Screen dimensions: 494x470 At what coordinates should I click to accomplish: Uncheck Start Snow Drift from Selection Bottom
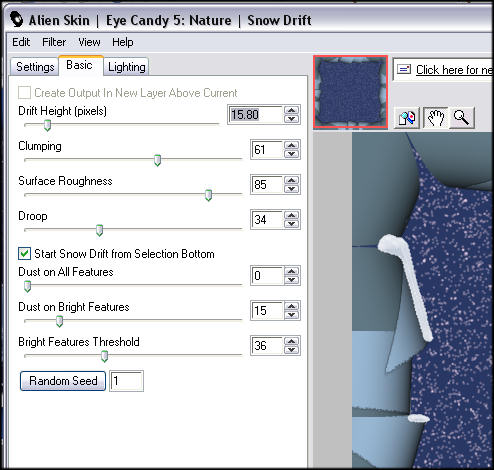[x=24, y=254]
